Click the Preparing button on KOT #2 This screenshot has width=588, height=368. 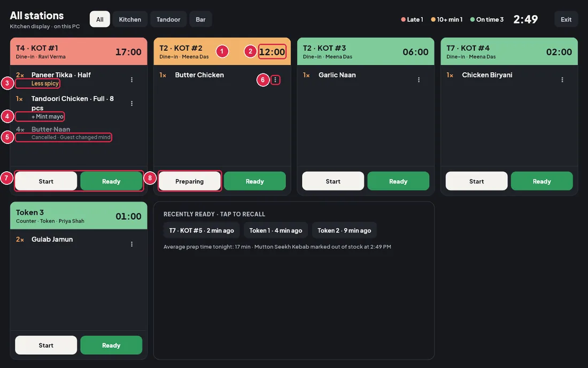tap(190, 181)
